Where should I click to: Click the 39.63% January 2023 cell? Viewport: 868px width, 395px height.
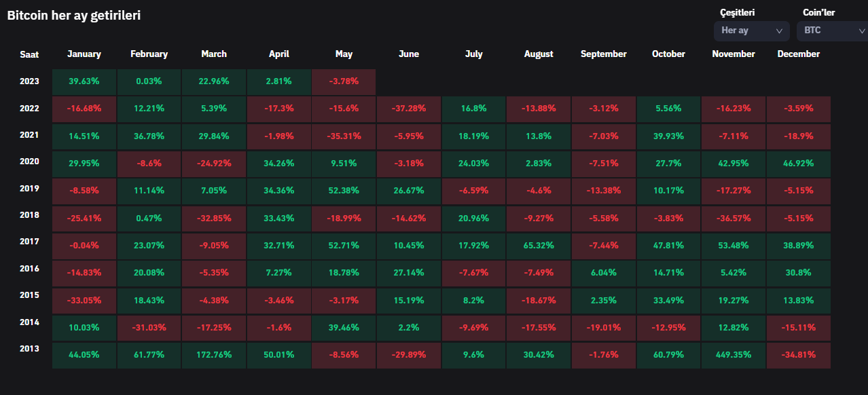pyautogui.click(x=84, y=81)
